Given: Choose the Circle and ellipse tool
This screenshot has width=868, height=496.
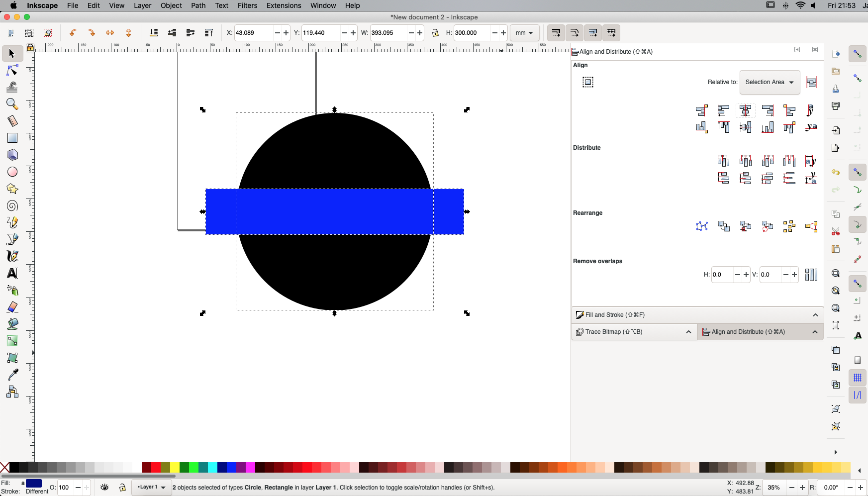Looking at the screenshot, I should coord(12,172).
